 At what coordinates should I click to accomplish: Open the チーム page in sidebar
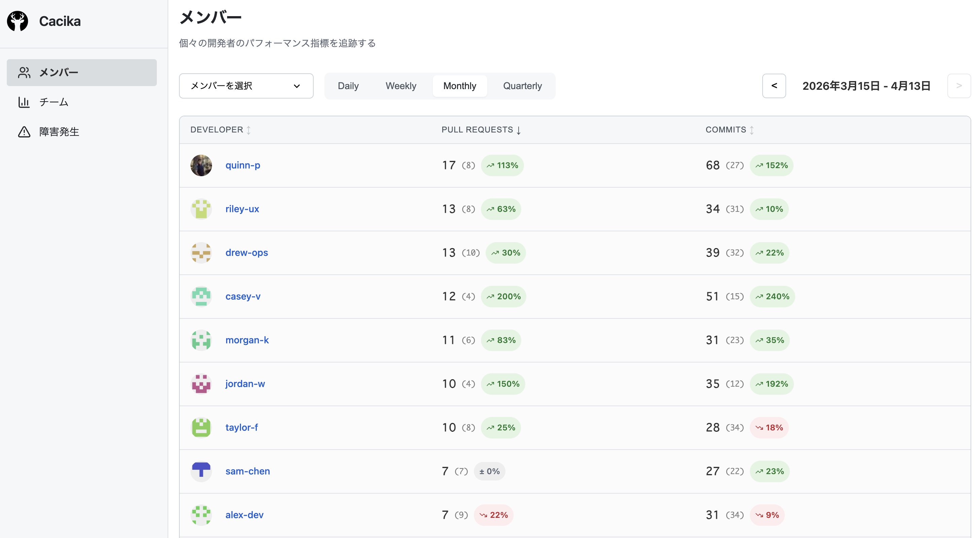tap(54, 102)
